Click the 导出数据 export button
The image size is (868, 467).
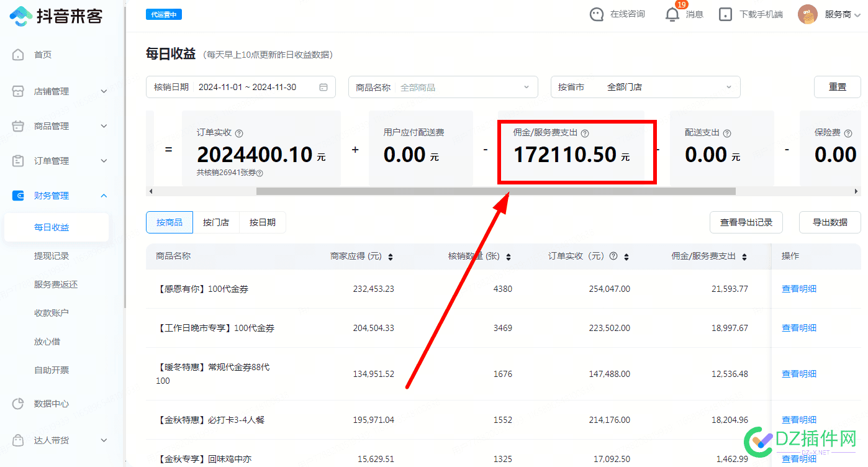coord(830,222)
